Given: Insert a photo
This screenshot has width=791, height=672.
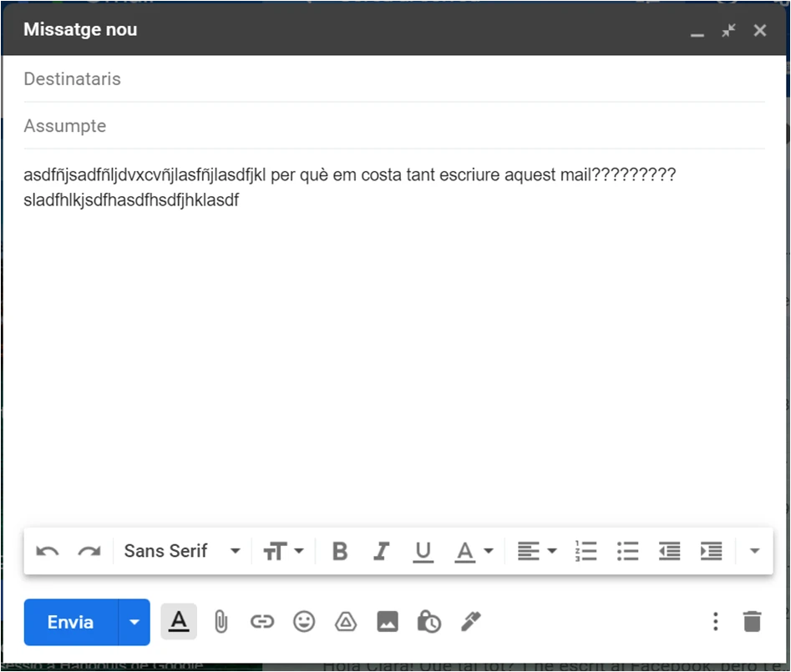Looking at the screenshot, I should (388, 622).
